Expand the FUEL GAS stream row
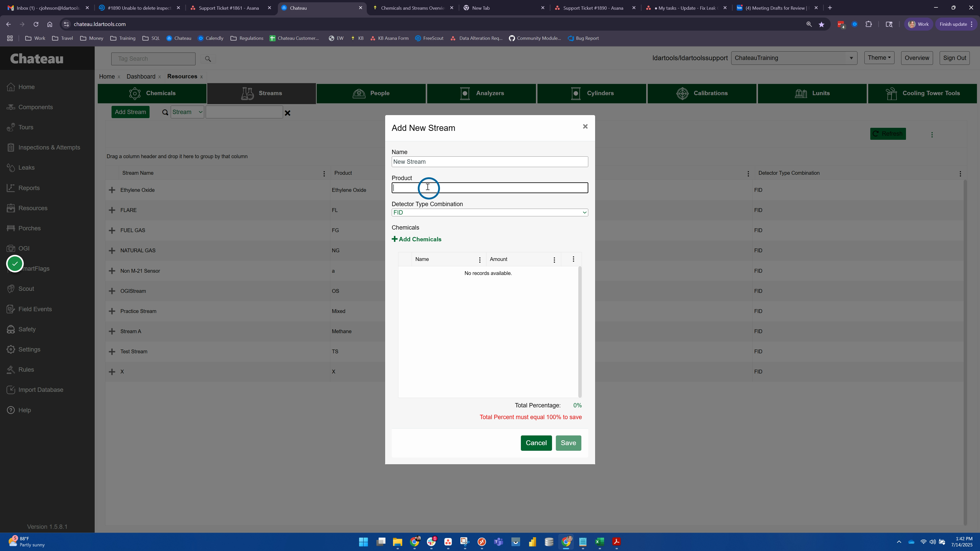Screen dimensions: 980x551 [112, 230]
